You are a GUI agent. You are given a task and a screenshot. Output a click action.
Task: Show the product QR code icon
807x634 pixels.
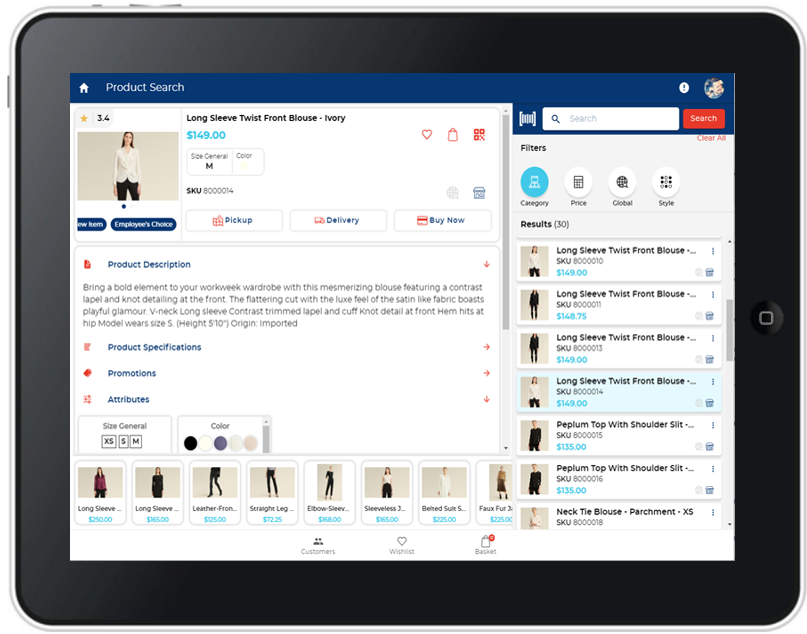tap(479, 135)
